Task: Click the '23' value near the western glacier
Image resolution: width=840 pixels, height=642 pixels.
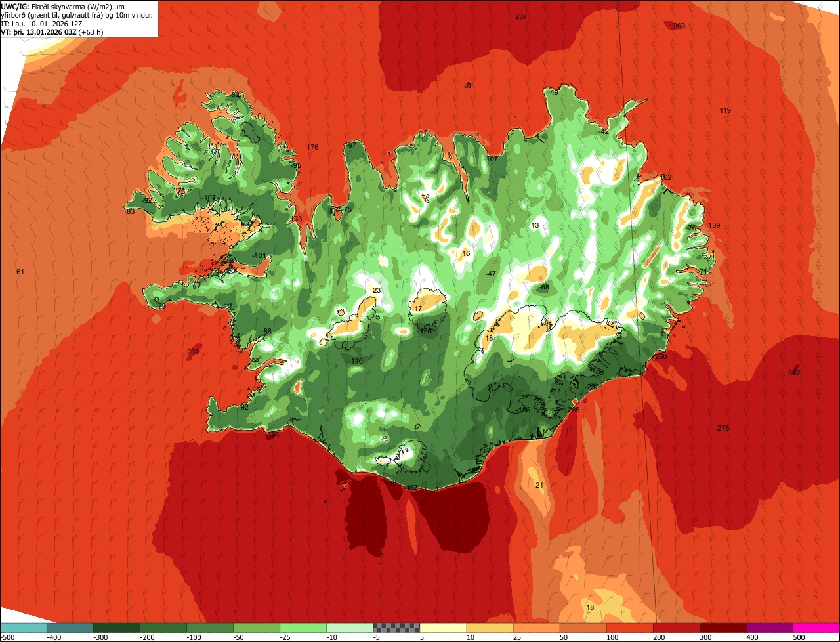Action: pyautogui.click(x=377, y=290)
